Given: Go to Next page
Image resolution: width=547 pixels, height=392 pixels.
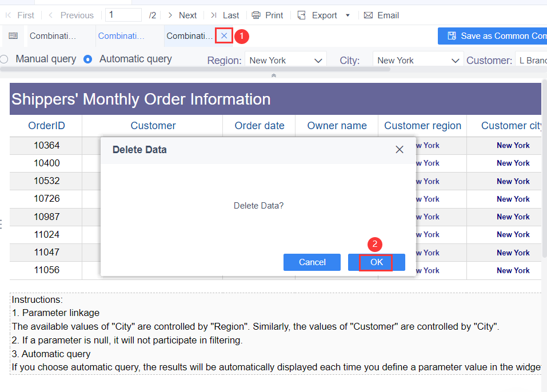Looking at the screenshot, I should pyautogui.click(x=182, y=15).
